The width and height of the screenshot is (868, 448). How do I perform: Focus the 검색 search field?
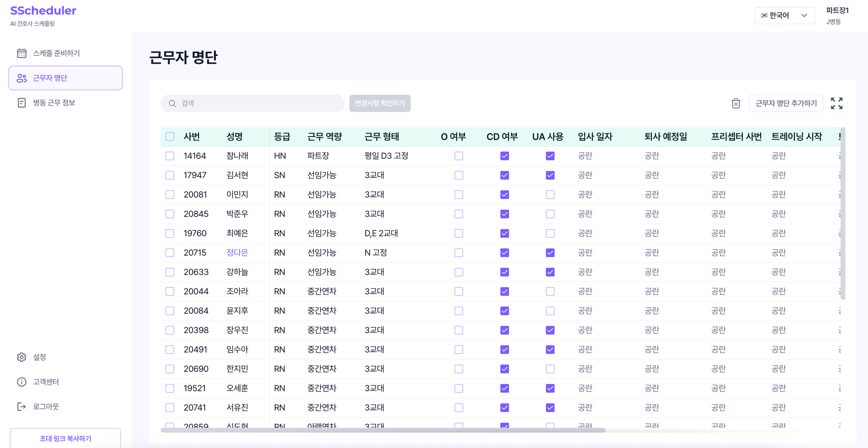coord(253,103)
